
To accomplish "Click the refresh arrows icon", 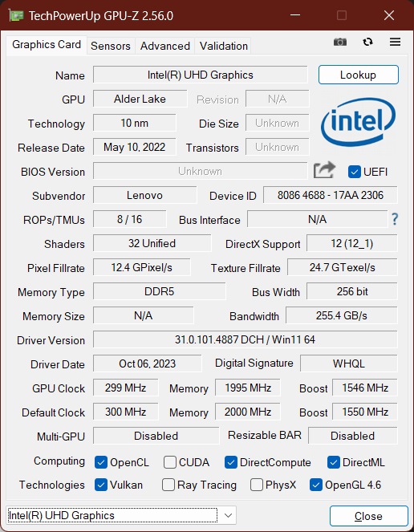I will coord(367,42).
